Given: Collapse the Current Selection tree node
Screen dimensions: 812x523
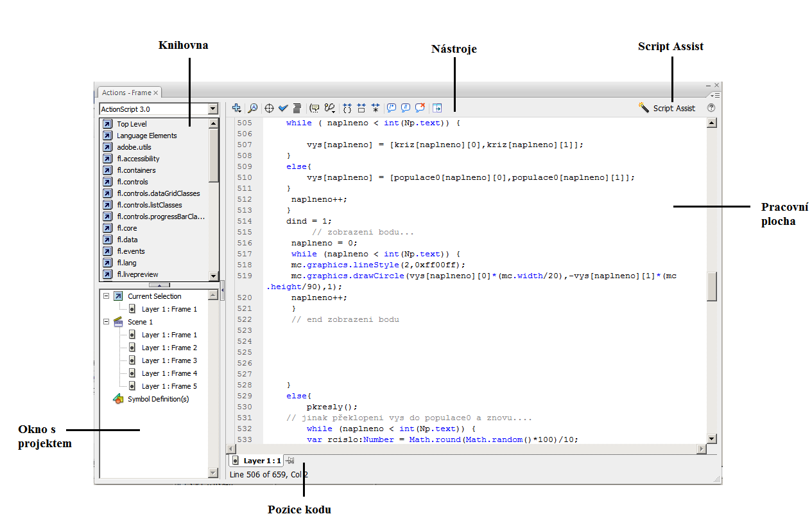Looking at the screenshot, I should [x=106, y=296].
